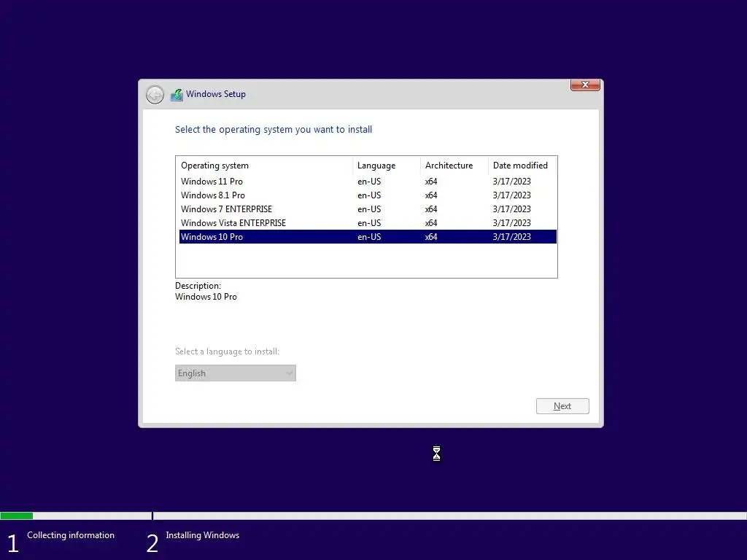Click the Next button

click(x=562, y=406)
